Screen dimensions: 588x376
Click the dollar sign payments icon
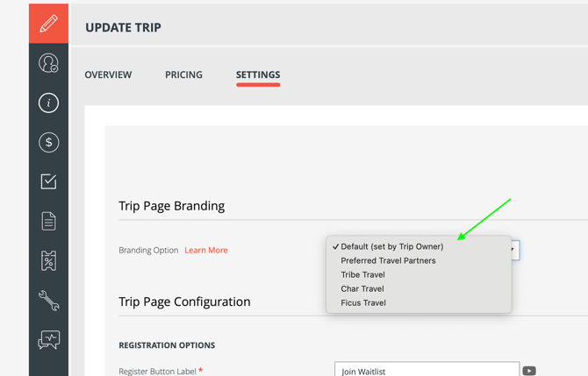click(48, 142)
